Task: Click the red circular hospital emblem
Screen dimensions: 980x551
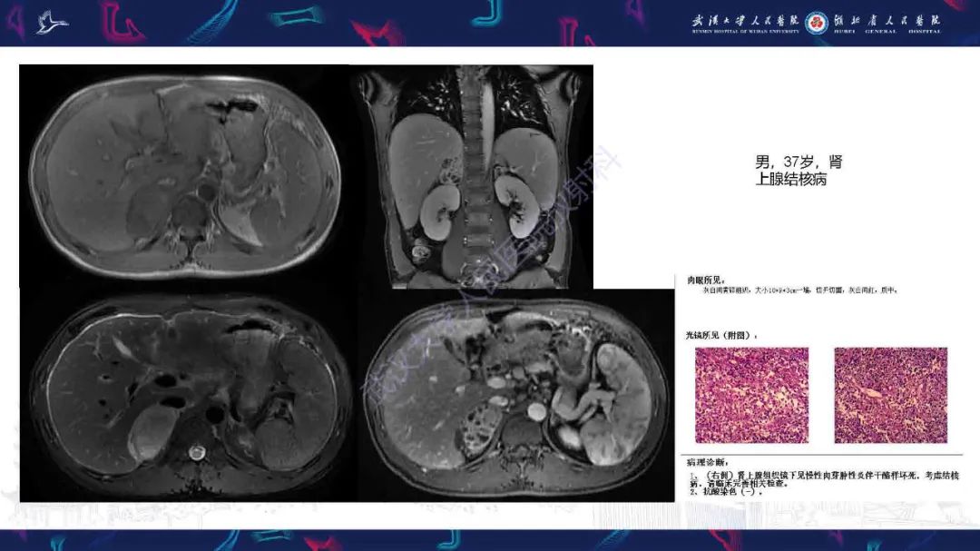Action: coord(817,23)
